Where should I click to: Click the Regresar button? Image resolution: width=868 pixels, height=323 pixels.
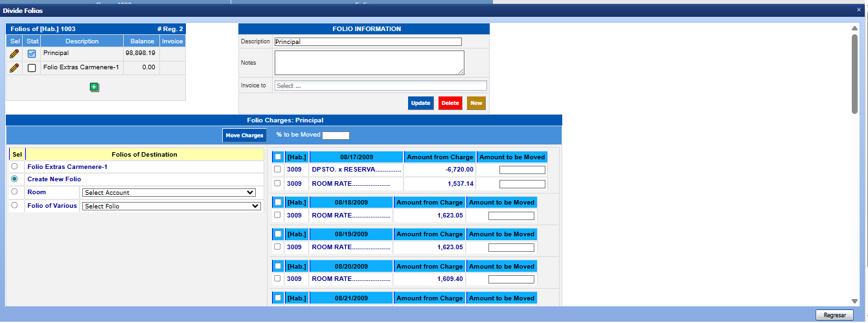834,315
